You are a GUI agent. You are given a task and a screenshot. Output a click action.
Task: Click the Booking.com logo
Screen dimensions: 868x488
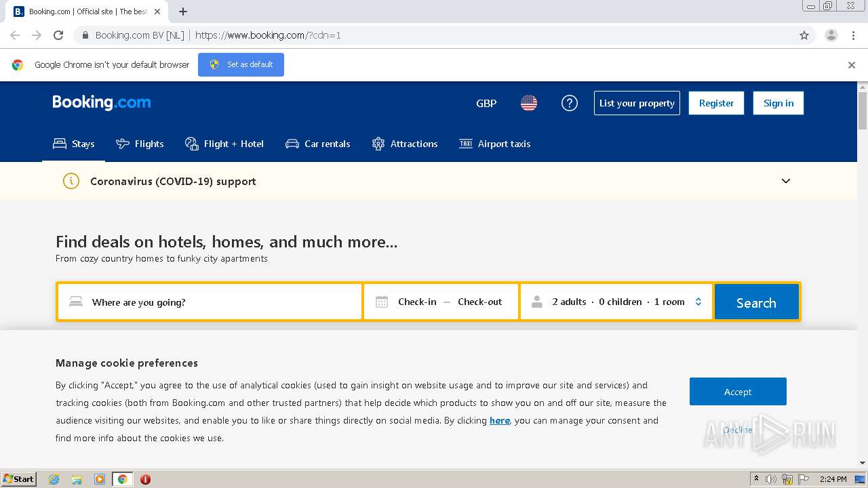click(x=102, y=102)
